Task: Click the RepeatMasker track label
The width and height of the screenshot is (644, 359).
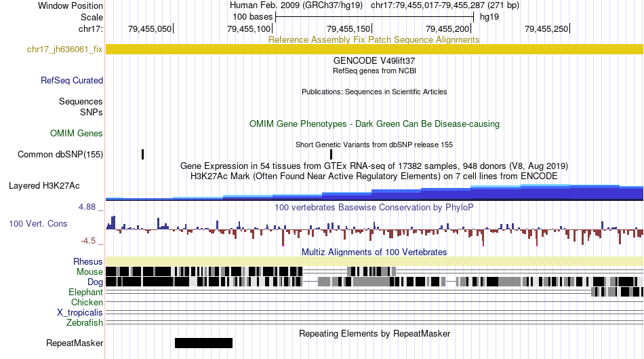Action: [x=75, y=343]
